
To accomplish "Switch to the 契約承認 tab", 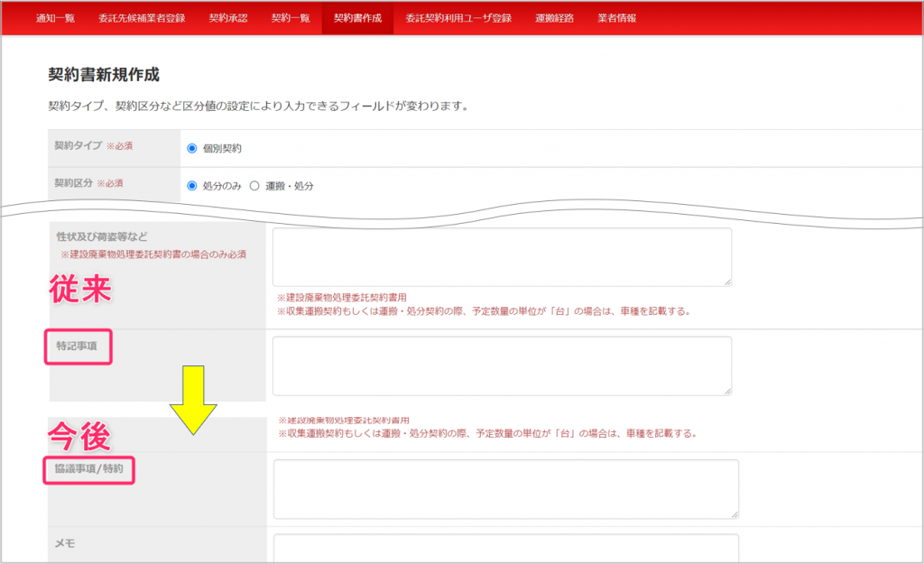I will click(x=227, y=18).
